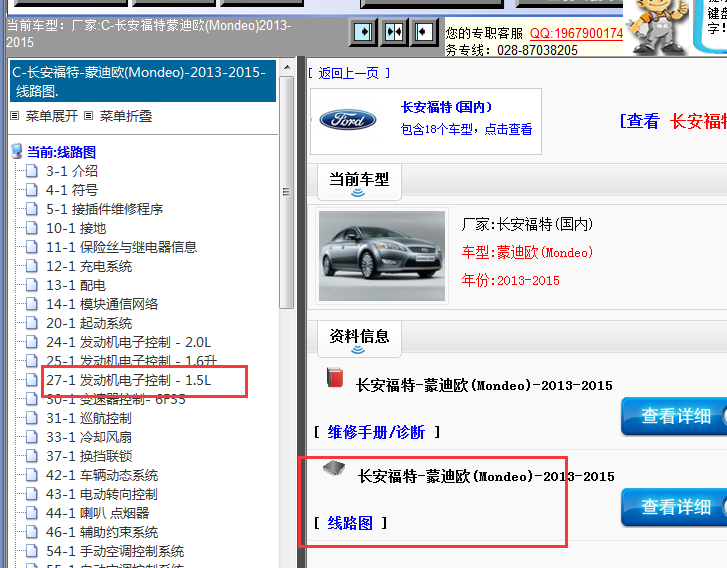The width and height of the screenshot is (727, 568).
Task: Click 查看详细 button for repair manual
Action: point(675,416)
